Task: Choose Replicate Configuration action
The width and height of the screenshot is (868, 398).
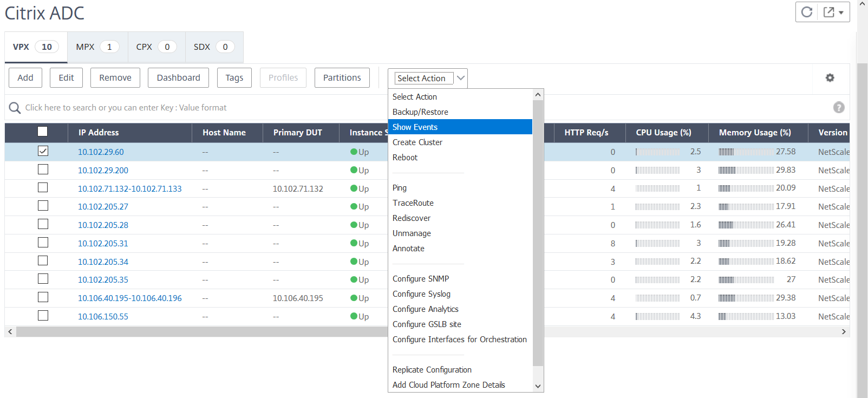Action: click(x=460, y=369)
